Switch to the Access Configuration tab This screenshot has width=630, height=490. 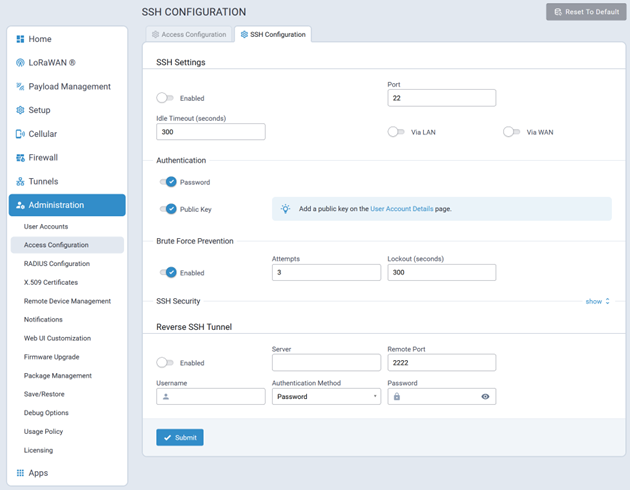(188, 35)
